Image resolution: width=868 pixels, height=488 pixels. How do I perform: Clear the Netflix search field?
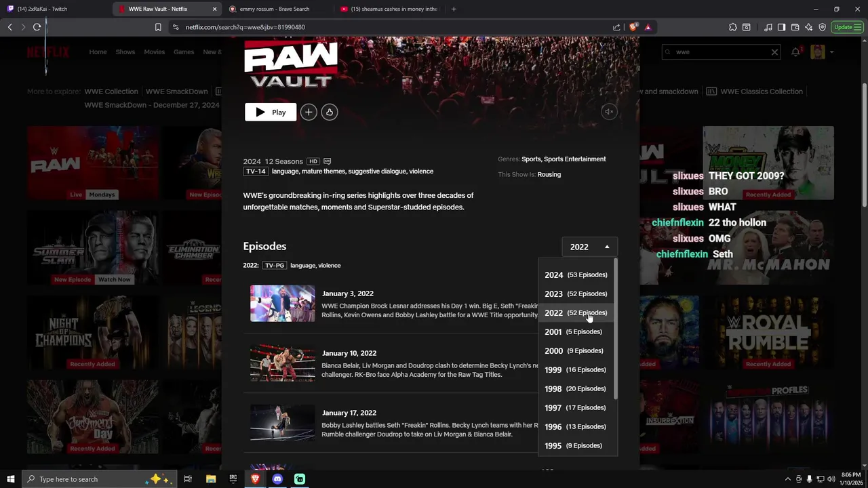(774, 52)
